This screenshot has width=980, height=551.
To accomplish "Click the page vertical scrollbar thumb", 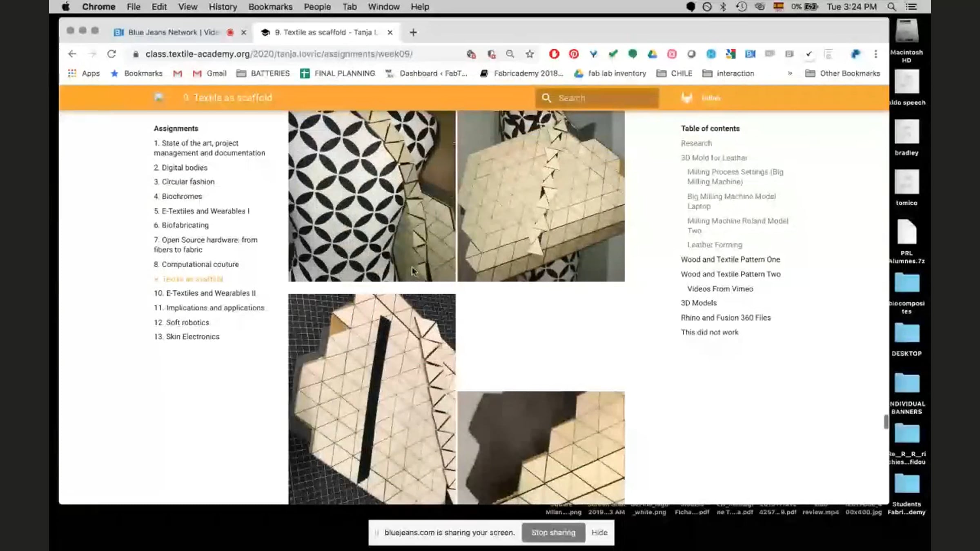I will pos(886,422).
